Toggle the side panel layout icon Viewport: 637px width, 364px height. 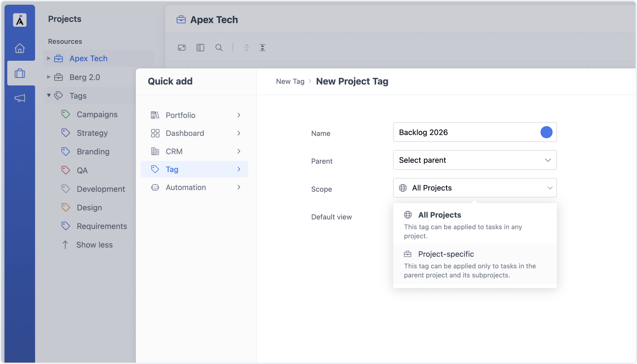point(200,48)
